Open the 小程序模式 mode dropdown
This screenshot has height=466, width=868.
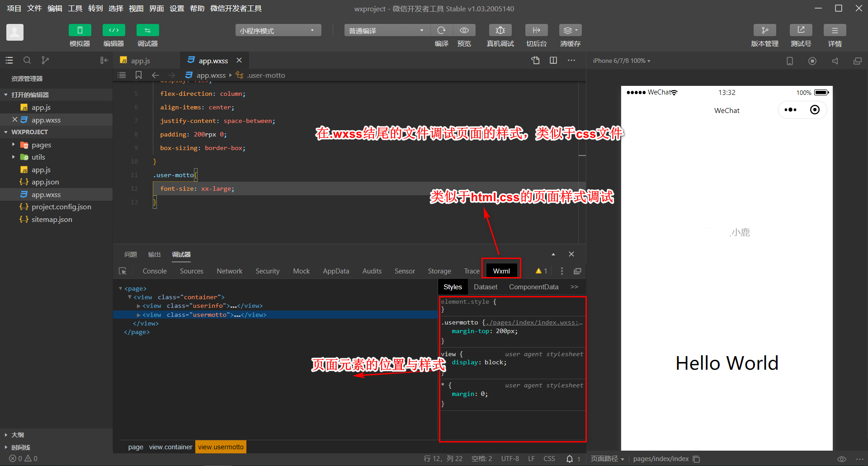tap(278, 30)
